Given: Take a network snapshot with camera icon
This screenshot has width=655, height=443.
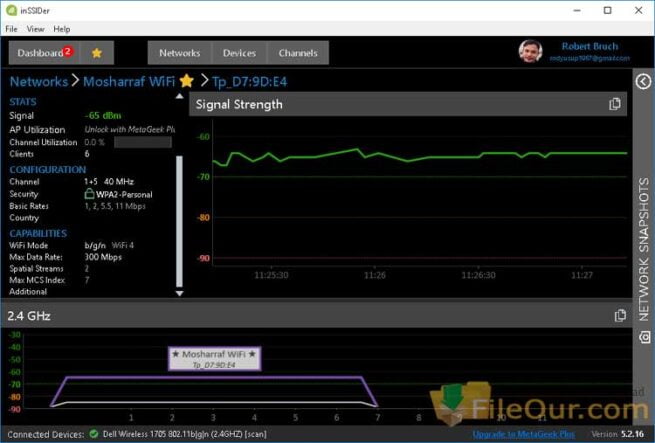Looking at the screenshot, I should (x=644, y=337).
